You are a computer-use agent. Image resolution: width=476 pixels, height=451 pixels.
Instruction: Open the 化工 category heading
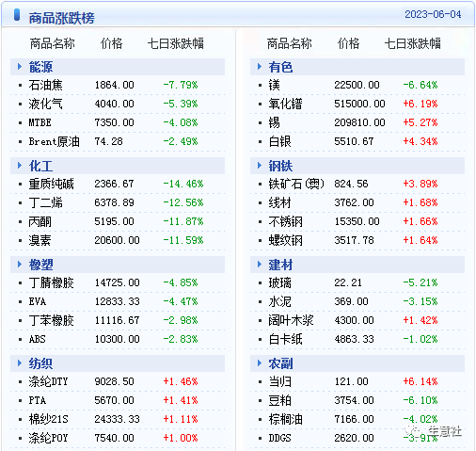pyautogui.click(x=40, y=166)
